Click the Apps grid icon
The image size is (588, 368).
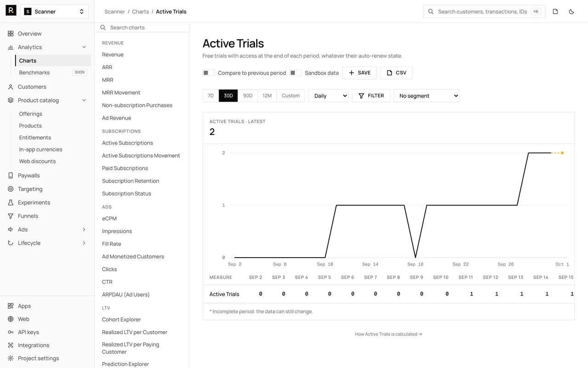click(x=11, y=306)
